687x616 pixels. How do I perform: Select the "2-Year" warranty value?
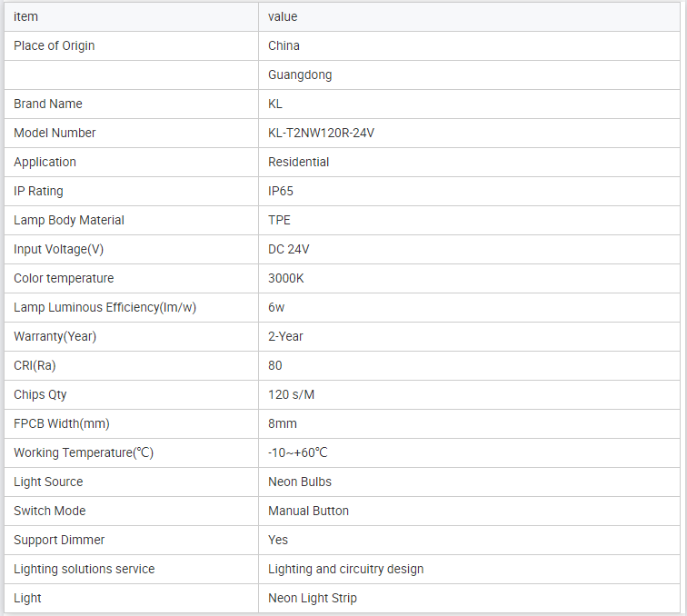click(x=285, y=336)
